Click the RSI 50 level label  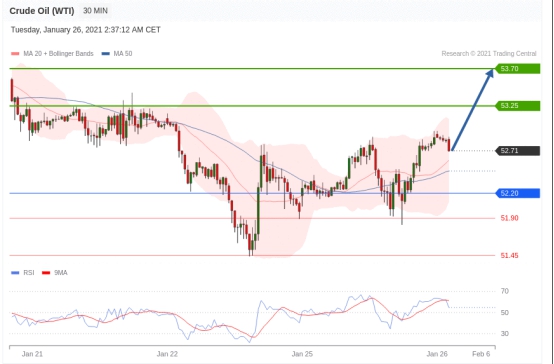(505, 313)
